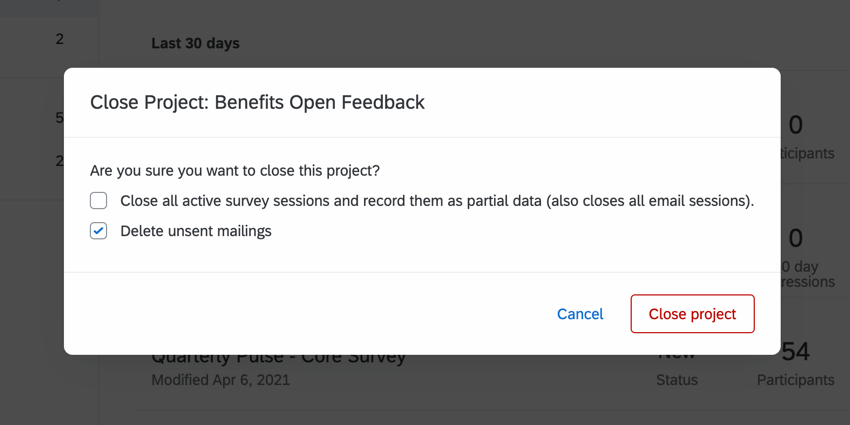Click the 54 participants count

(796, 352)
